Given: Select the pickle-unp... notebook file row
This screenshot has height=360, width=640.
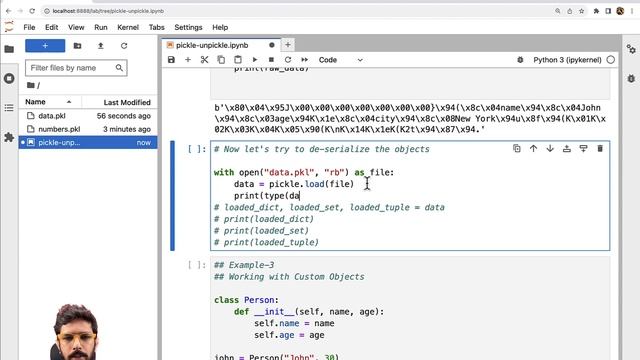Looking at the screenshot, I should point(88,142).
